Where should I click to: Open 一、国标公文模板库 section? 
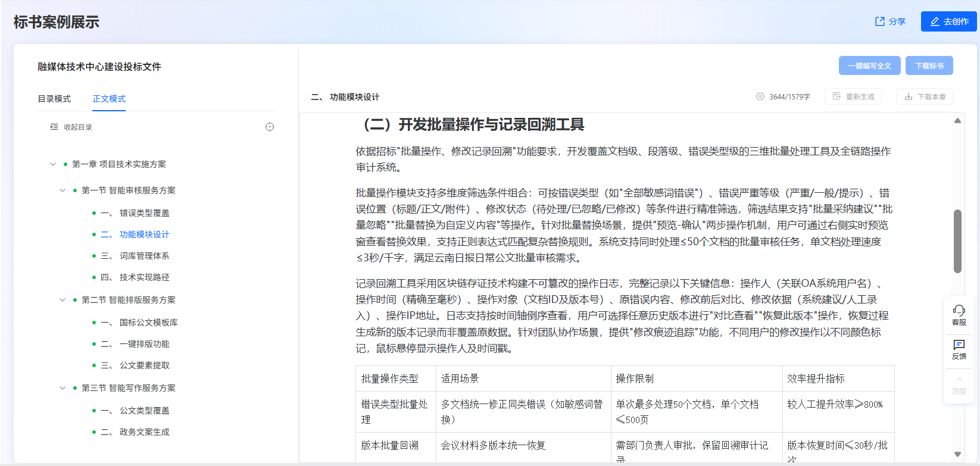(x=139, y=323)
